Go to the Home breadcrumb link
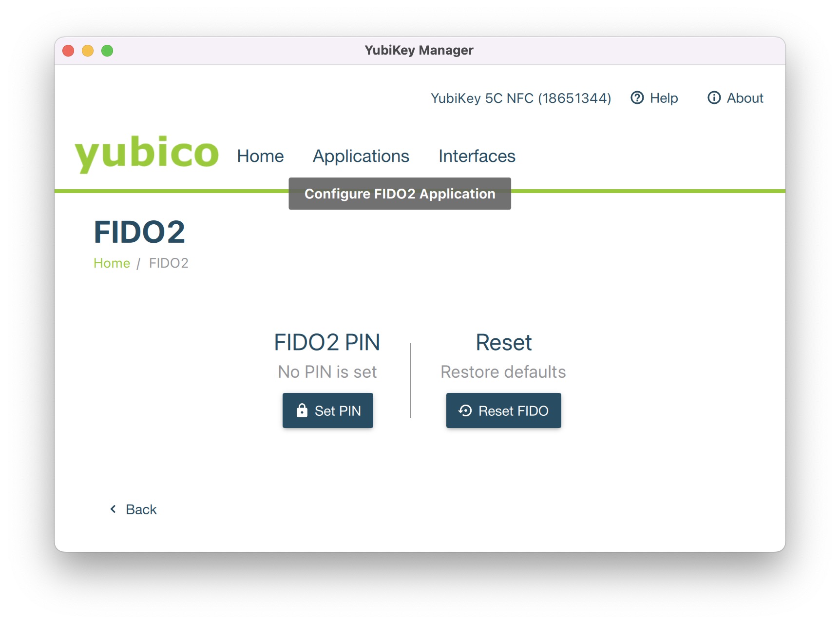The width and height of the screenshot is (840, 624). (x=112, y=263)
